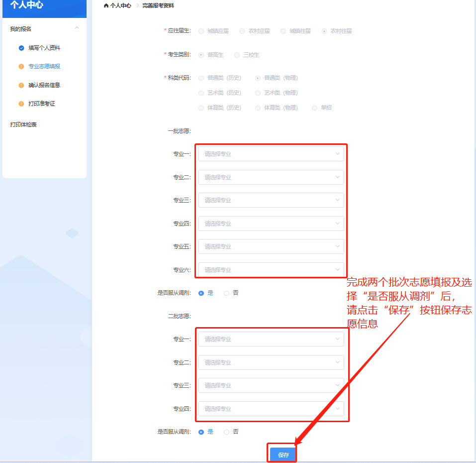Open the 打印体检表 menu item
The width and height of the screenshot is (476, 463).
pyautogui.click(x=23, y=124)
